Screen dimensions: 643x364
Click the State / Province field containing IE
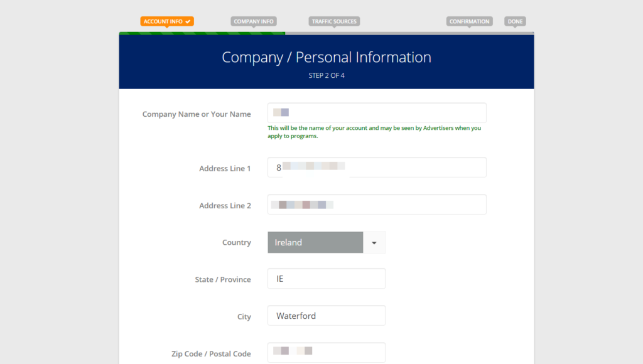(327, 279)
